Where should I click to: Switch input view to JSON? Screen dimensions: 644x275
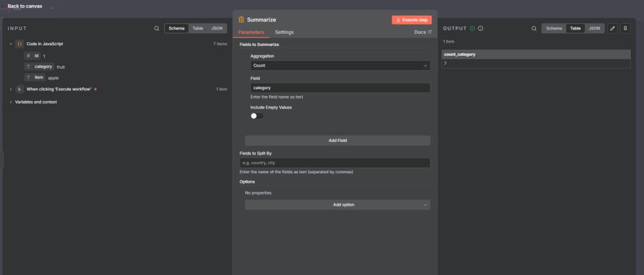coord(216,28)
